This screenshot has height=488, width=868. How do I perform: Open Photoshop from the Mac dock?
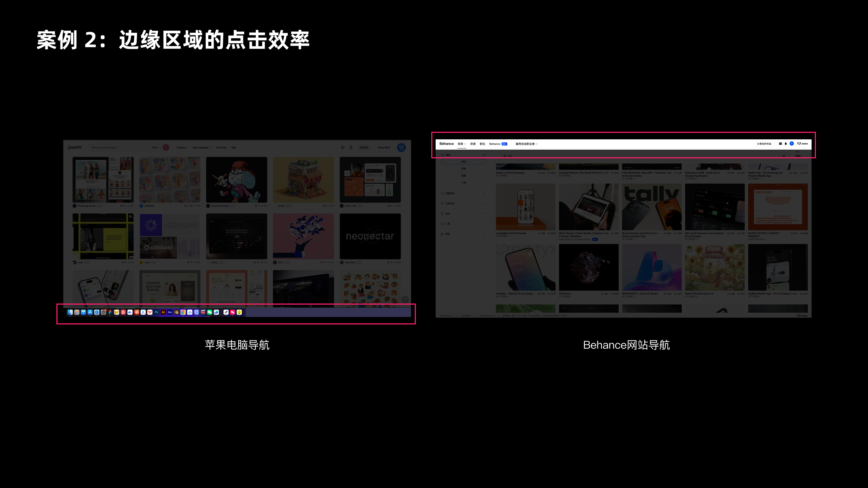click(157, 312)
